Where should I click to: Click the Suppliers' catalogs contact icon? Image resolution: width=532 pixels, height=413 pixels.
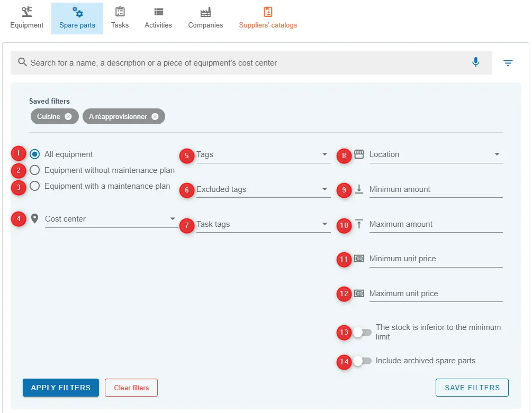268,12
